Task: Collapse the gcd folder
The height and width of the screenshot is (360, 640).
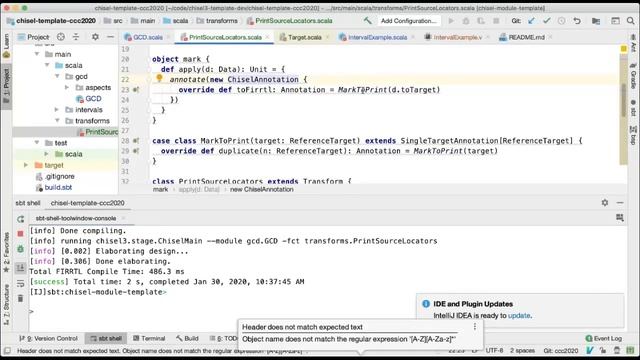Action: 58,76
